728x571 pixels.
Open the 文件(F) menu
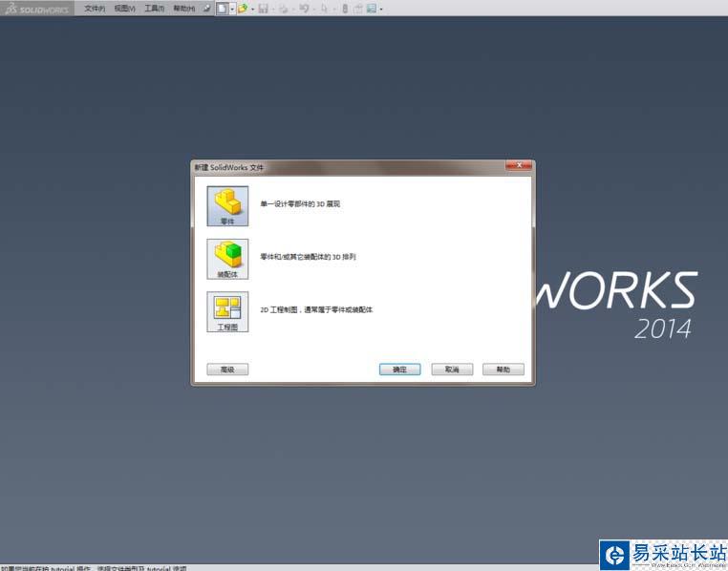click(95, 9)
